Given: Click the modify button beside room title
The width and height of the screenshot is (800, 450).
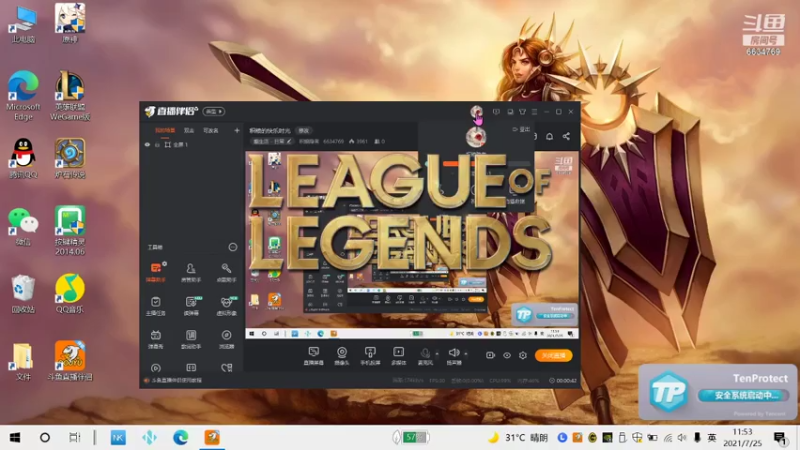Looking at the screenshot, I should pos(304,131).
